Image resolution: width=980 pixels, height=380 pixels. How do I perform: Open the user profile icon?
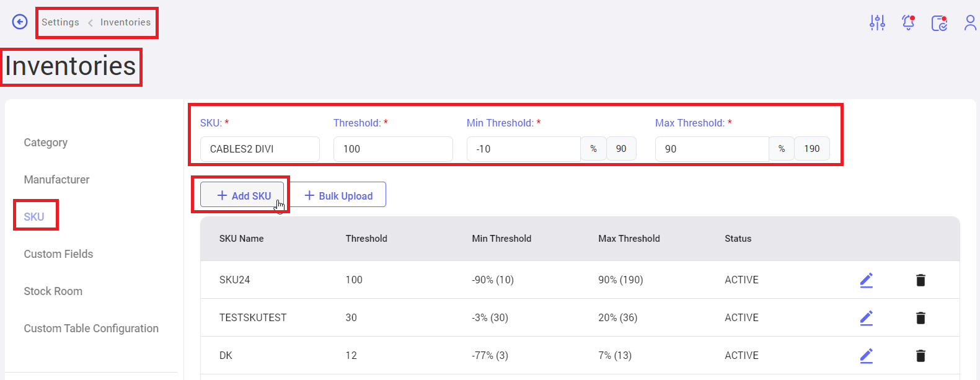coord(970,23)
